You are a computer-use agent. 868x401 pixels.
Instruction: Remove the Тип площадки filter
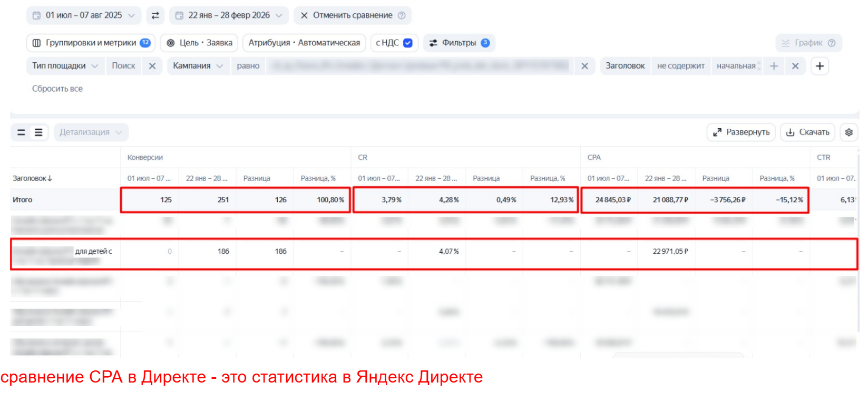(x=152, y=66)
